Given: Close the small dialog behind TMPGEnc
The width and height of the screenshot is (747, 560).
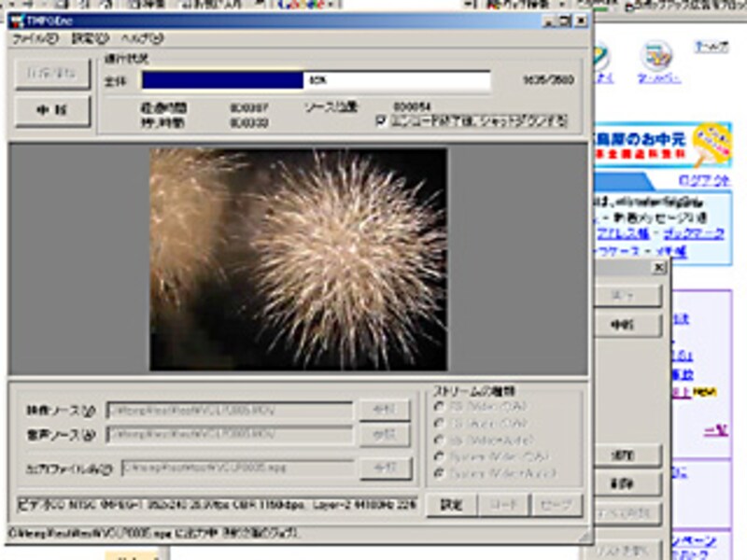Looking at the screenshot, I should [x=658, y=268].
